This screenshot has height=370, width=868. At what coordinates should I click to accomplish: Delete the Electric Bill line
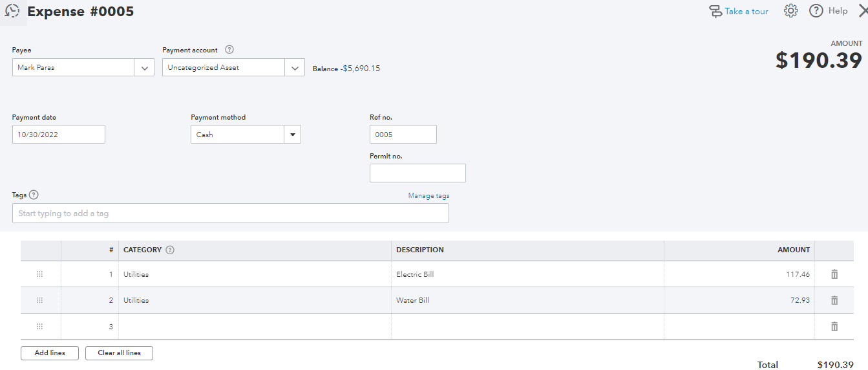834,274
